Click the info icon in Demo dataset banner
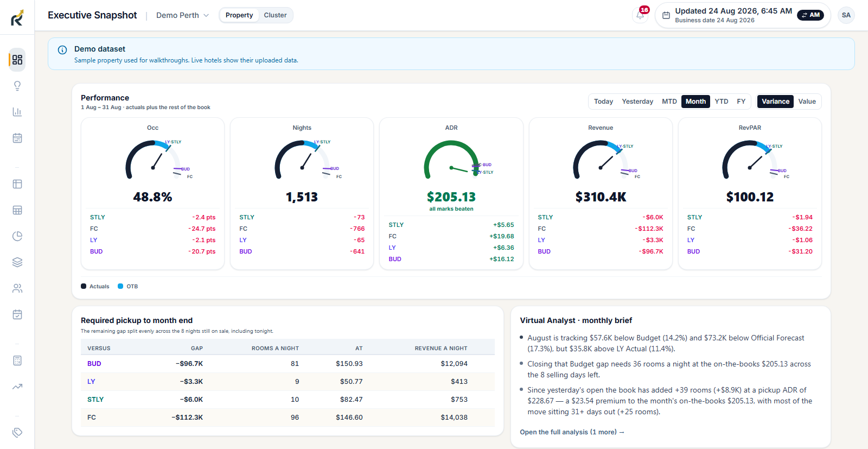The image size is (868, 449). tap(62, 50)
